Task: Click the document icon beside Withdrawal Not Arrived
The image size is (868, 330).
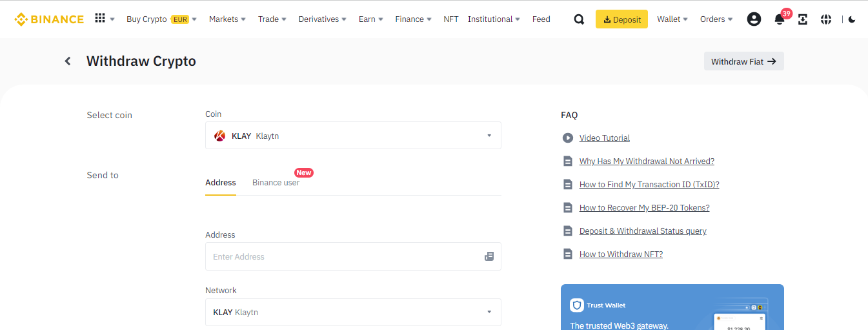Action: pyautogui.click(x=568, y=161)
